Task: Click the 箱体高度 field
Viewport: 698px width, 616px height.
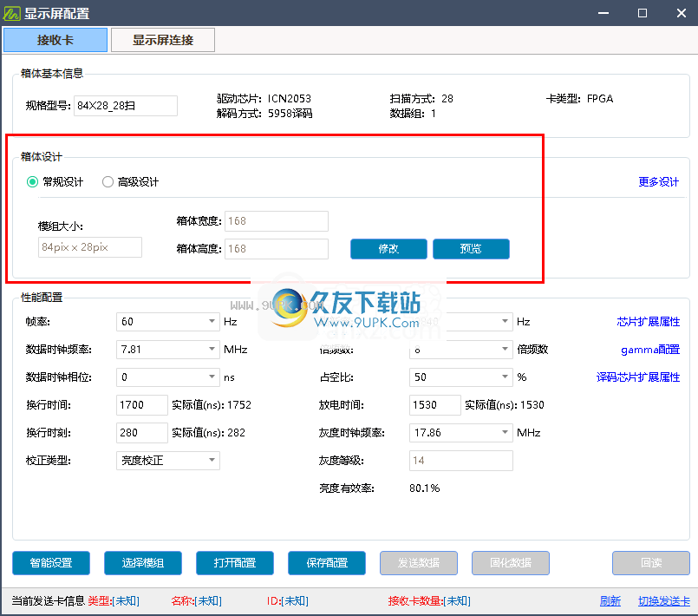Action: [277, 249]
